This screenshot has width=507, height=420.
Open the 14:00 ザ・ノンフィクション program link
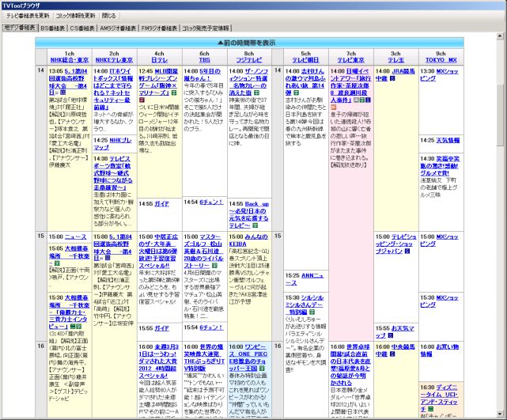coord(248,81)
